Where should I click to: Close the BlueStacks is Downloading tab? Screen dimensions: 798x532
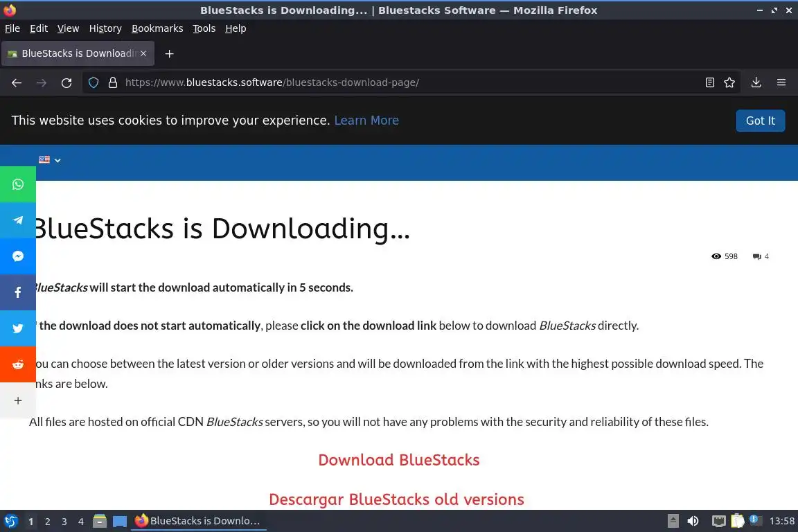143,53
